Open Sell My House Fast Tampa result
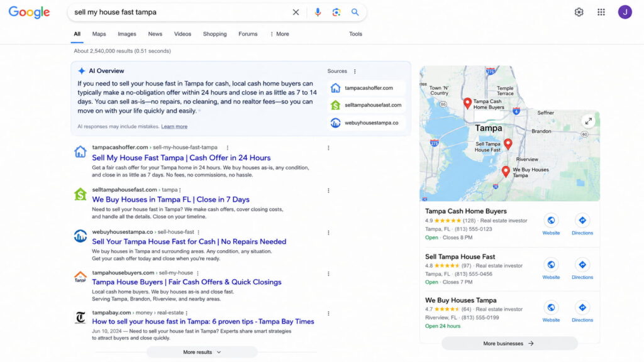The height and width of the screenshot is (362, 644). [x=181, y=158]
